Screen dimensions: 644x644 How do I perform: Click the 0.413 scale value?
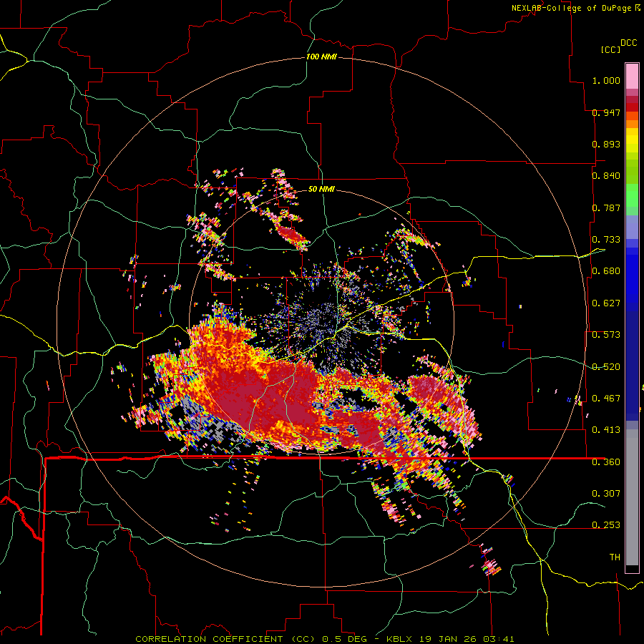point(606,430)
